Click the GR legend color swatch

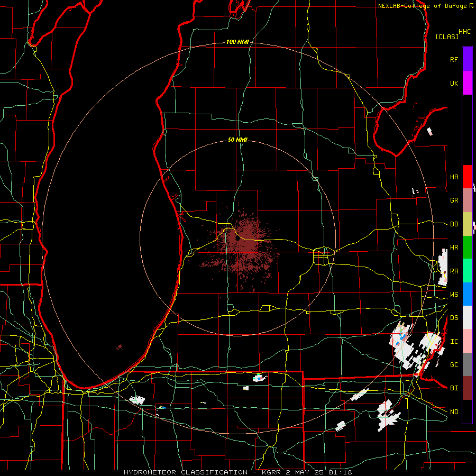click(x=467, y=200)
